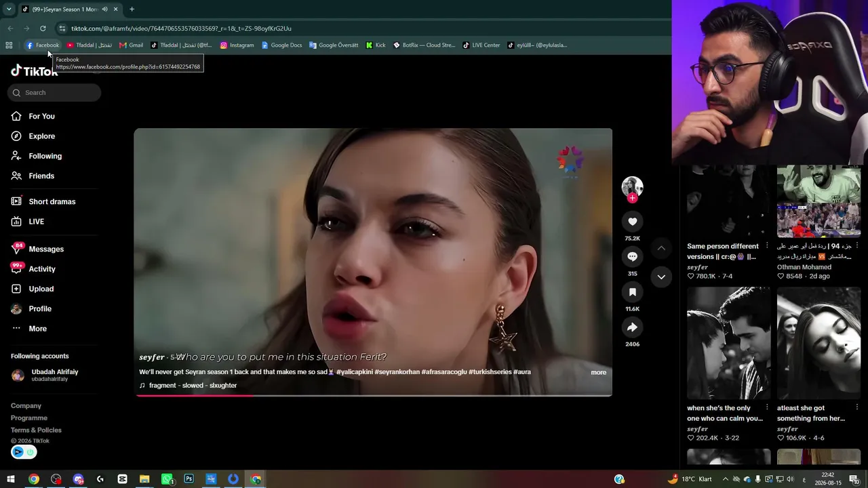Open File Explorer from the taskbar
868x488 pixels.
(144, 479)
